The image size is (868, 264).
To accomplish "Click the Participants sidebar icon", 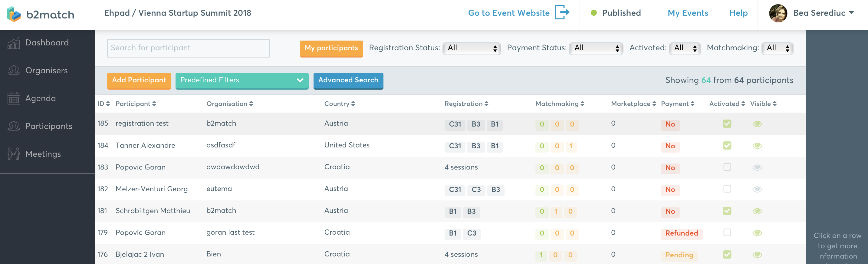I will coord(14,126).
